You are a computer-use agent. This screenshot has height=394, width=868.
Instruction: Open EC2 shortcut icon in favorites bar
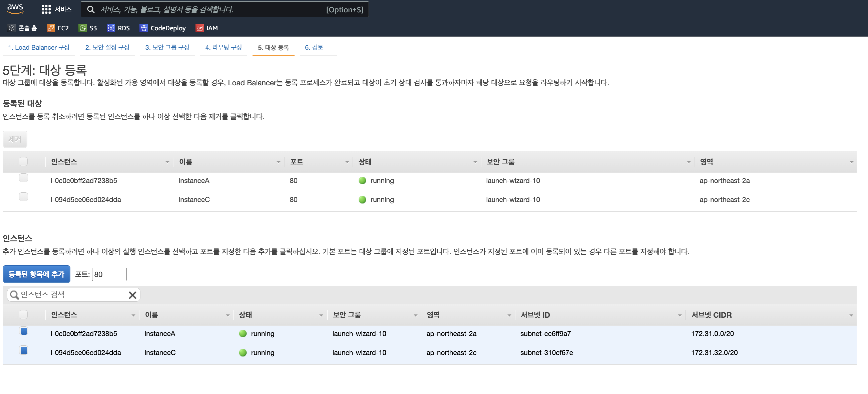(51, 28)
